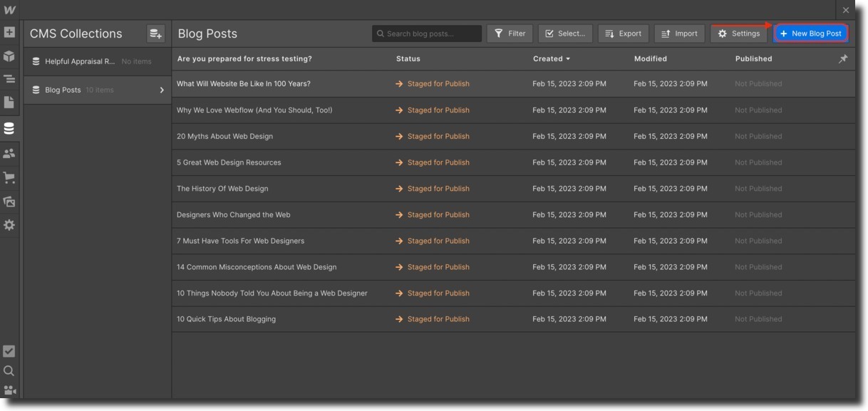
Task: Click the pin columns icon
Action: (843, 59)
